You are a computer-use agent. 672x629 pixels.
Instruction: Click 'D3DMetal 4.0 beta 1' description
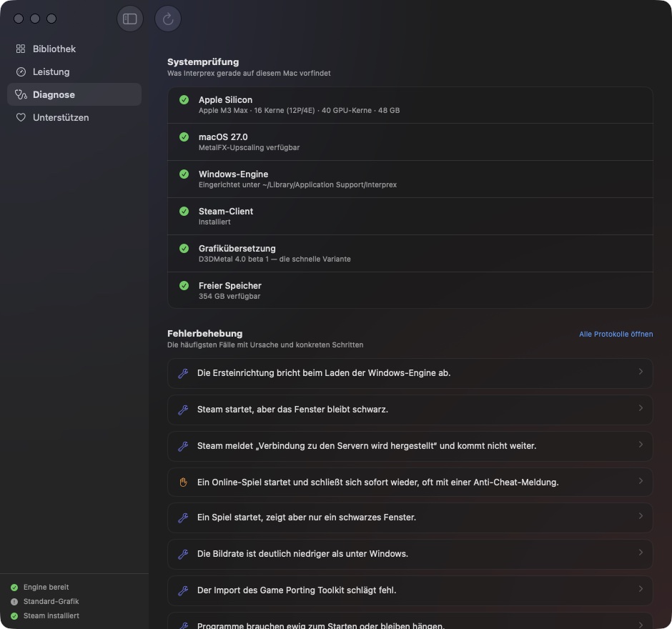tap(275, 259)
